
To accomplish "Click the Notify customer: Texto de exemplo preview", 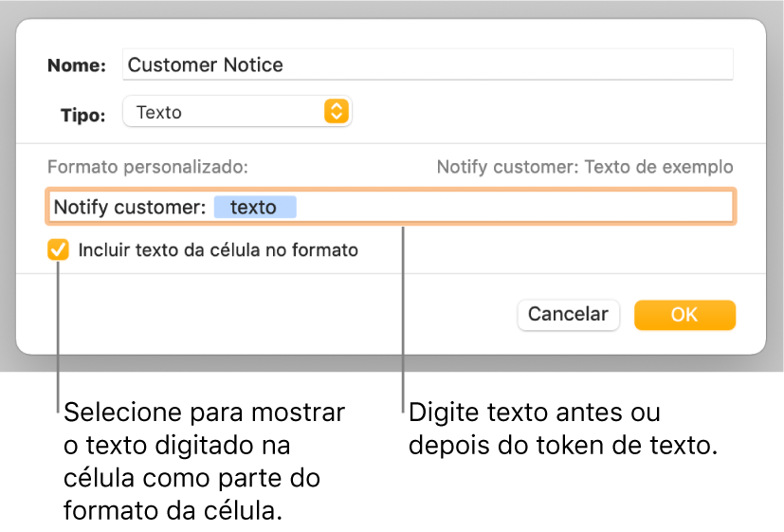I will click(585, 167).
